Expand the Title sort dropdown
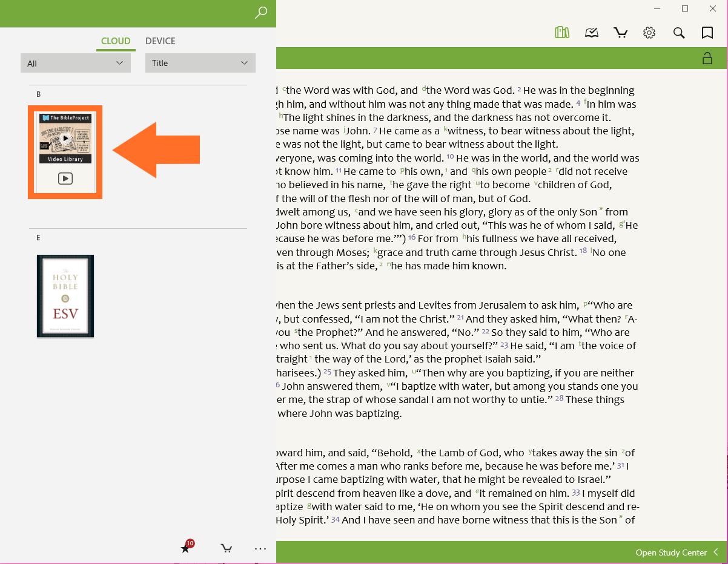This screenshot has width=728, height=564. coord(200,63)
